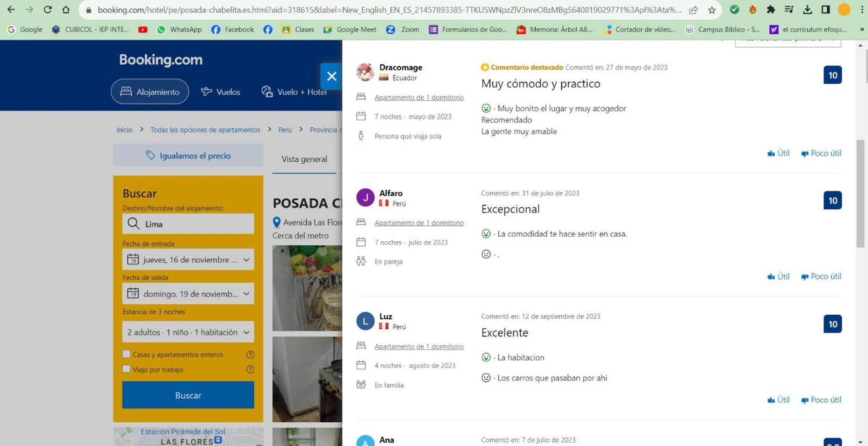Click Dracomage's profile avatar
The image size is (868, 446).
tap(365, 72)
